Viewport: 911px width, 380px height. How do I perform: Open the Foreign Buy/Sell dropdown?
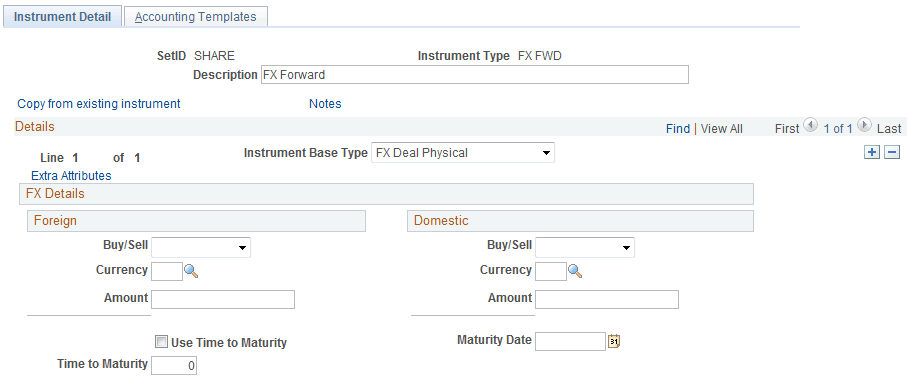tap(200, 247)
